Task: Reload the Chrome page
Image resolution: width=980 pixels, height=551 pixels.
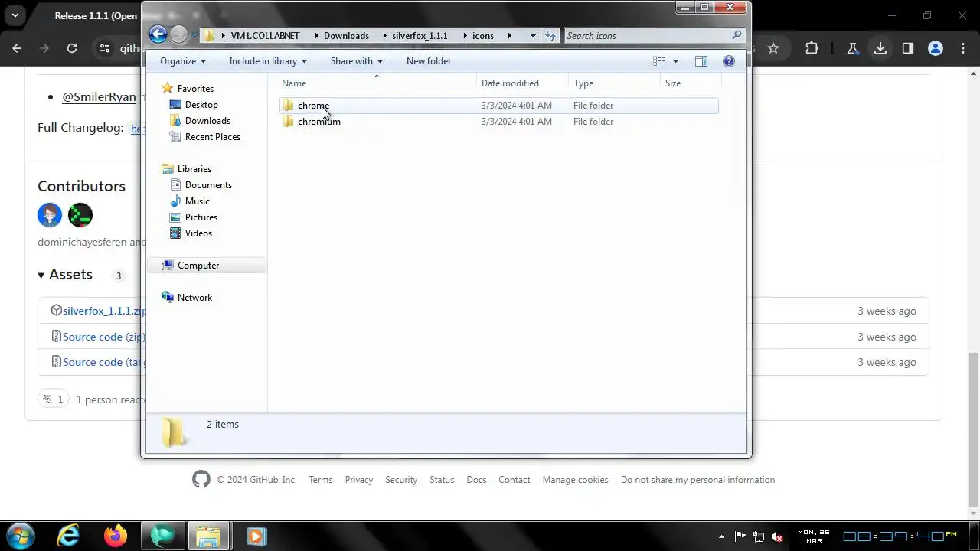Action: tap(72, 48)
